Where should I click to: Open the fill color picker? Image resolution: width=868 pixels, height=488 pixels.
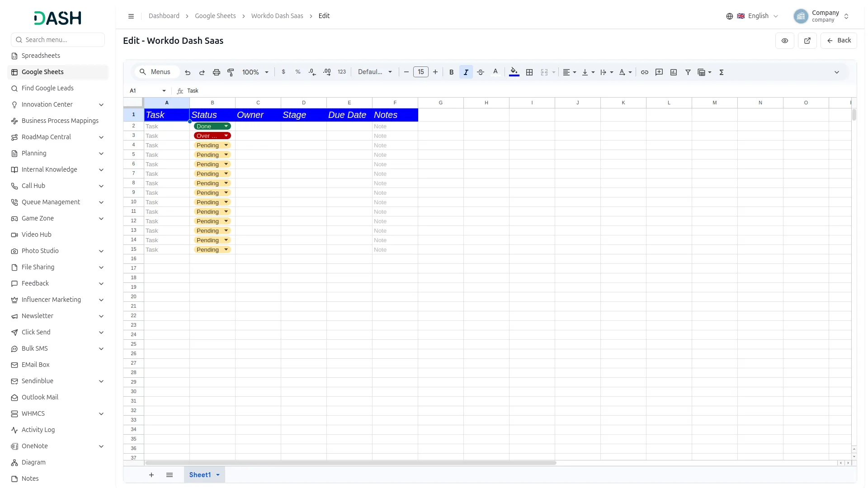click(514, 72)
